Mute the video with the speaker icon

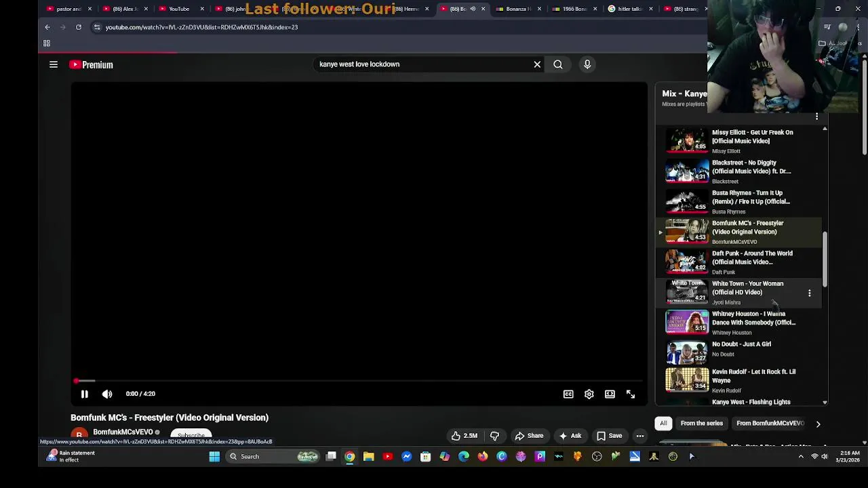point(107,394)
